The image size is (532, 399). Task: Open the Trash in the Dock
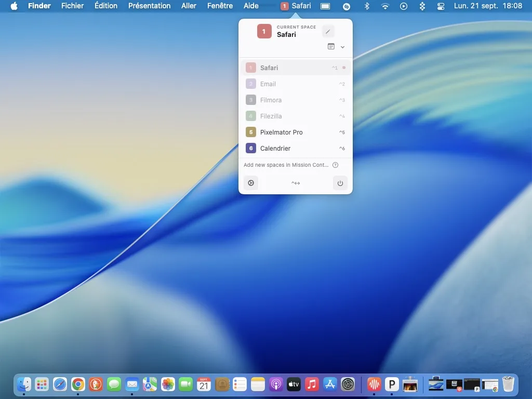[x=508, y=384]
